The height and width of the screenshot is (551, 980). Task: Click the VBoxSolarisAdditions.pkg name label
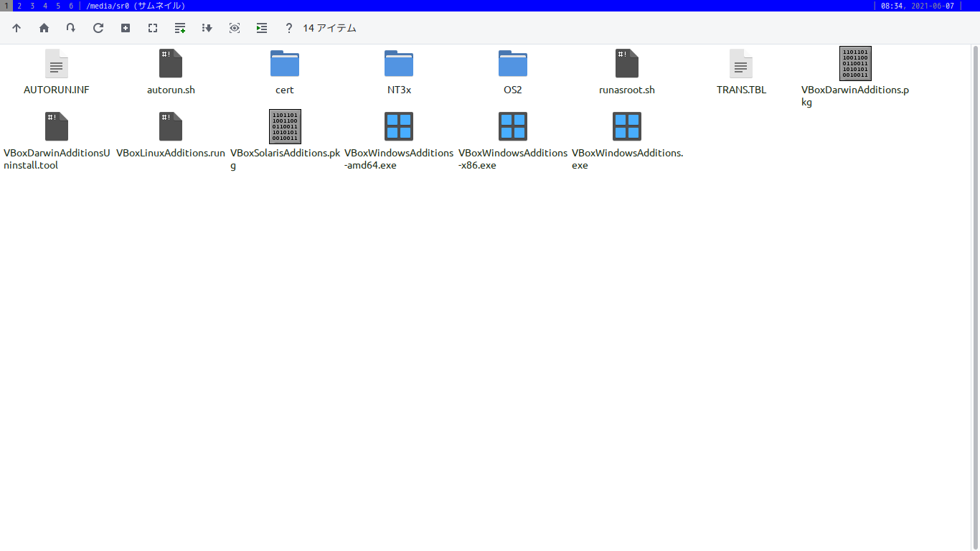coord(285,159)
